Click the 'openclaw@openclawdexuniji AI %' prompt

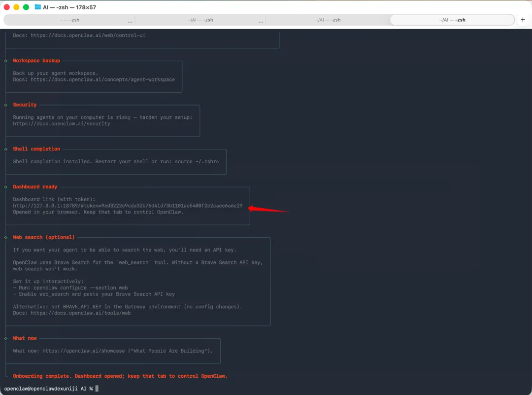point(48,389)
